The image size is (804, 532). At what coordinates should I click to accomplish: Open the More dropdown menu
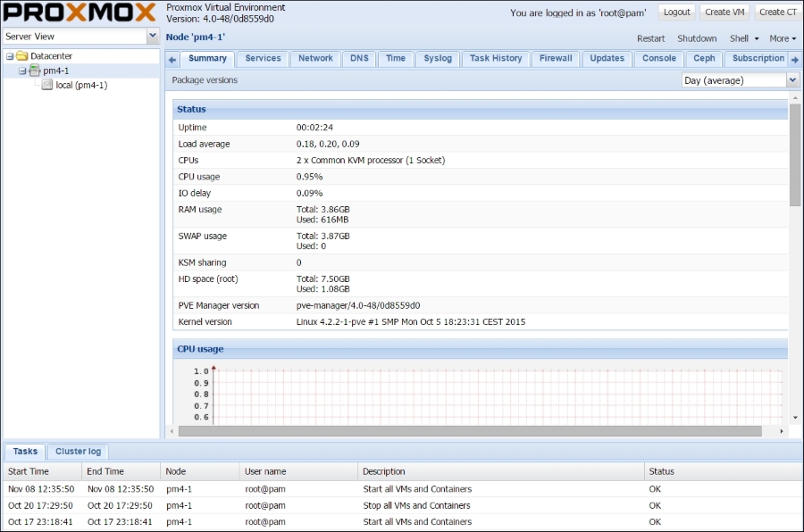(x=783, y=38)
